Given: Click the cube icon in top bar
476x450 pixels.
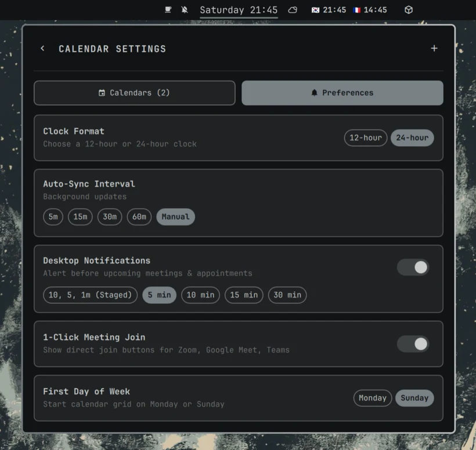Looking at the screenshot, I should point(409,10).
